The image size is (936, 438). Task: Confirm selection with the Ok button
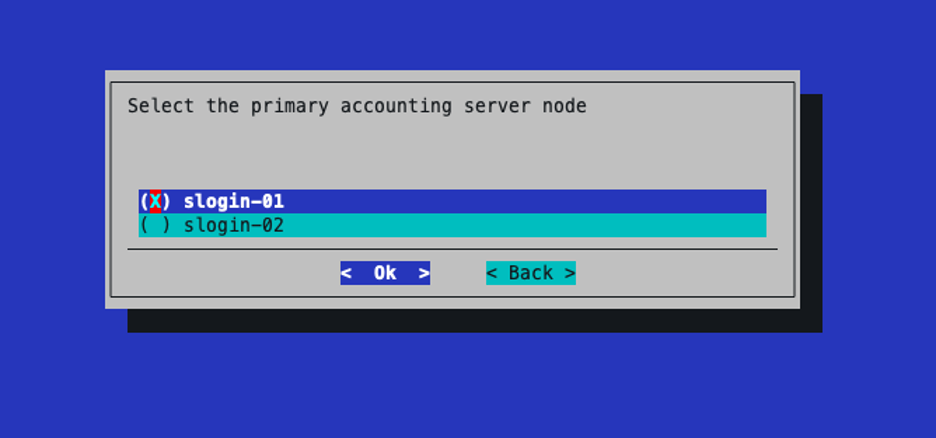pyautogui.click(x=385, y=273)
